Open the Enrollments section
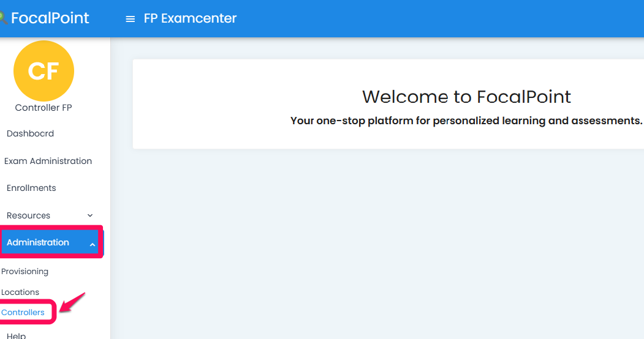The width and height of the screenshot is (644, 339). click(x=31, y=188)
